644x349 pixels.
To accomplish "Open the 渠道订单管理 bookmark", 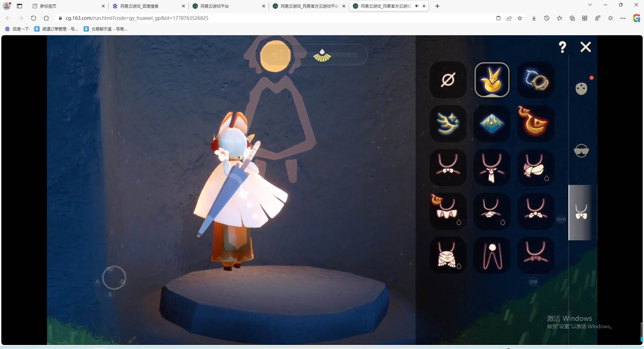I will click(x=56, y=29).
